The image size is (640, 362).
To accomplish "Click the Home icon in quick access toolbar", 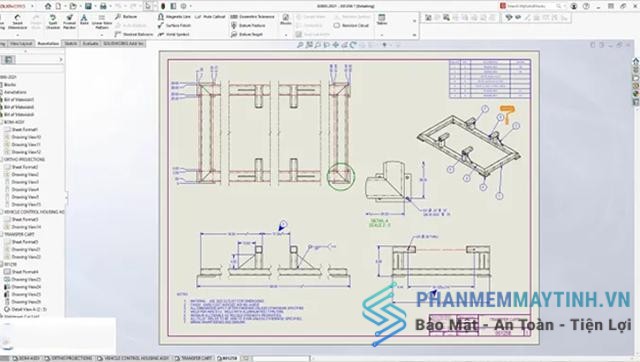I will pyautogui.click(x=48, y=6).
